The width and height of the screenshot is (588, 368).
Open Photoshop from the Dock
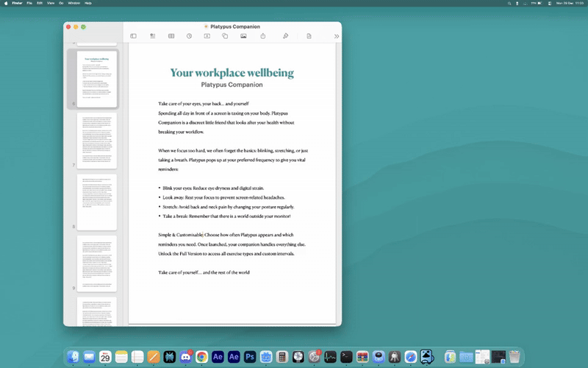[250, 357]
